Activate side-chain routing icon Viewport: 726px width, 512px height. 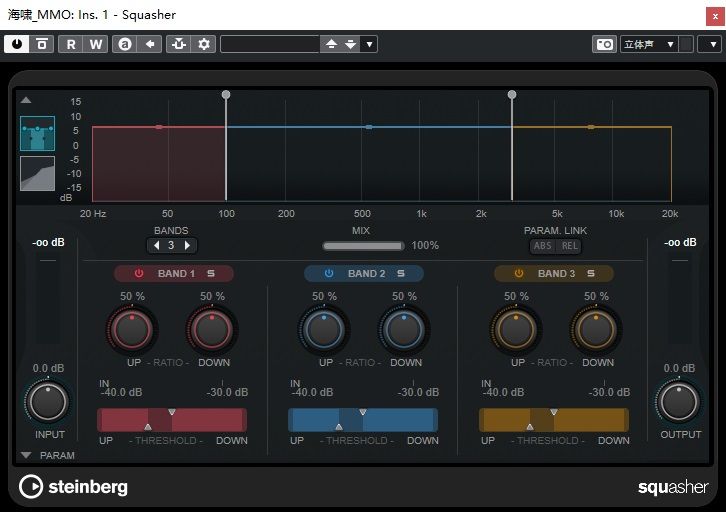179,44
